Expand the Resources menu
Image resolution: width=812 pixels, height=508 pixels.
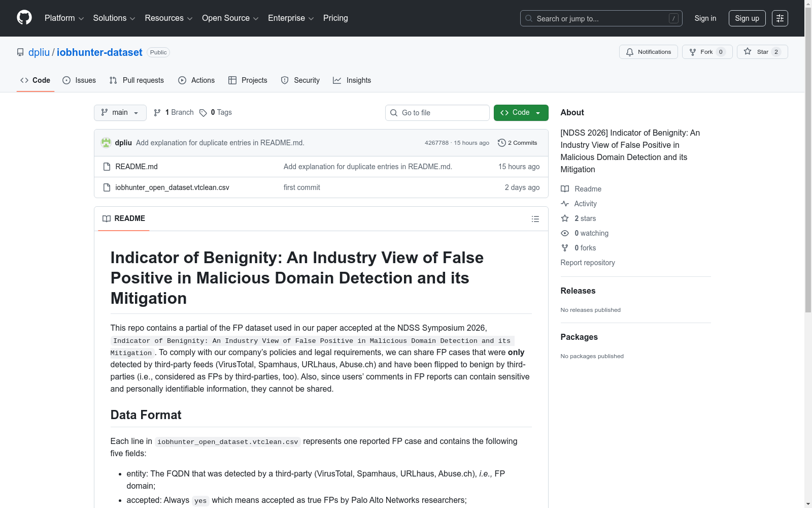[169, 18]
